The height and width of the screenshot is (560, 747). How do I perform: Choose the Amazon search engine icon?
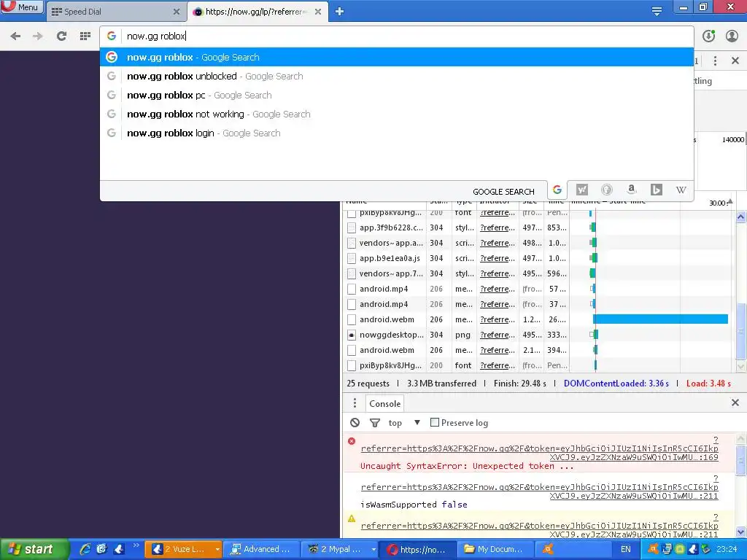[631, 190]
